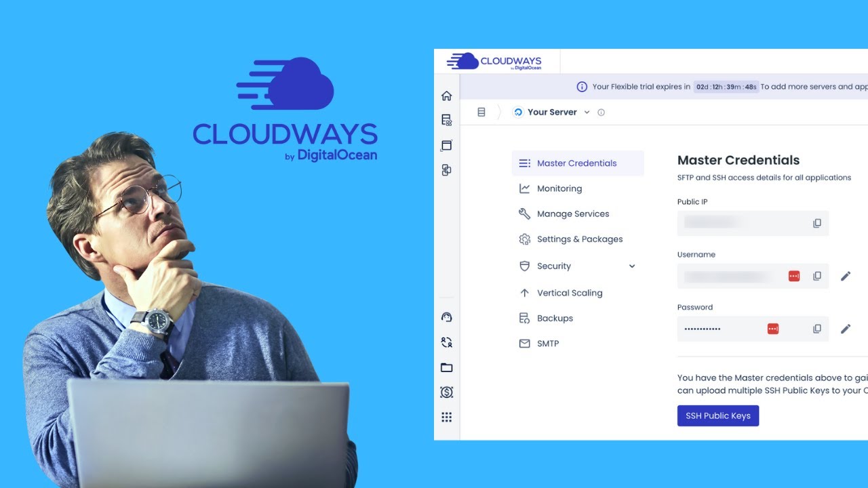
Task: Open the billing dollar icon in sidebar
Action: tap(446, 392)
